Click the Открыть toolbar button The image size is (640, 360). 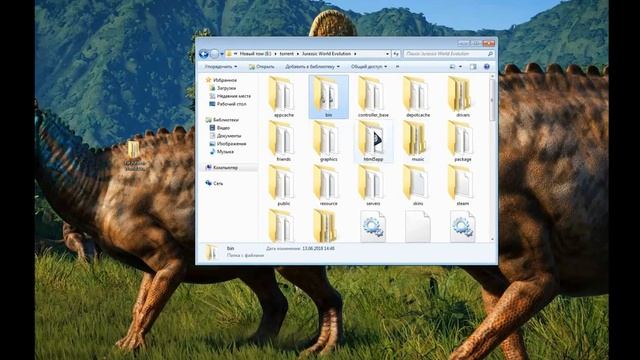pyautogui.click(x=262, y=67)
